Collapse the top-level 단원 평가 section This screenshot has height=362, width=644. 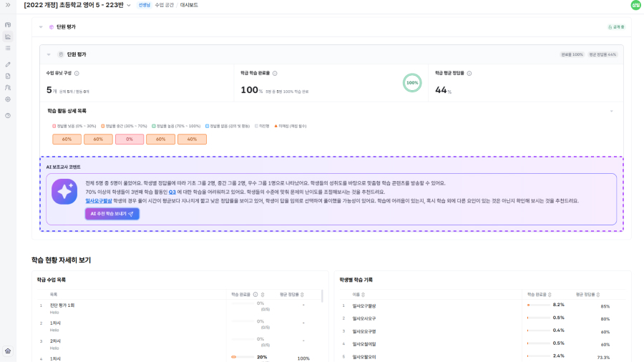(x=41, y=27)
